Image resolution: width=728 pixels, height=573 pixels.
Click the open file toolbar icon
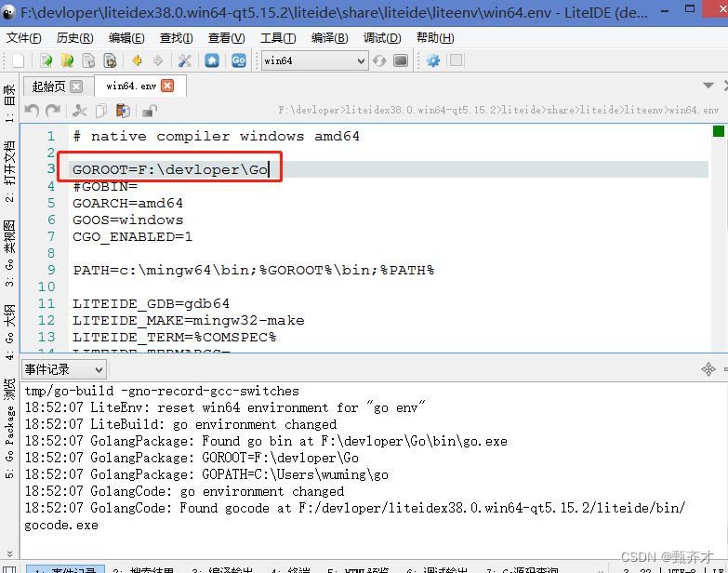46,60
